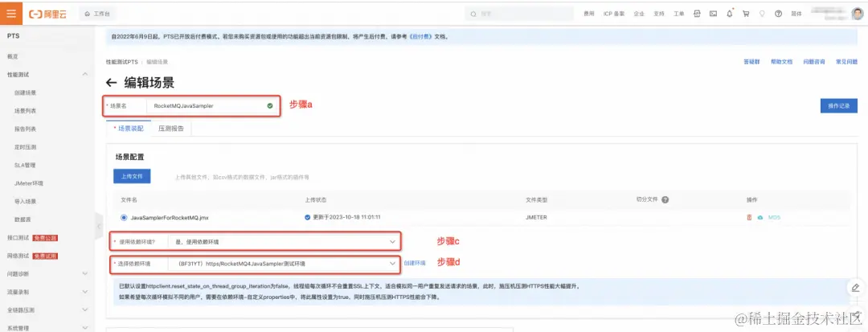Open the ICP 备案 menu item
The height and width of the screenshot is (332, 868).
point(614,14)
